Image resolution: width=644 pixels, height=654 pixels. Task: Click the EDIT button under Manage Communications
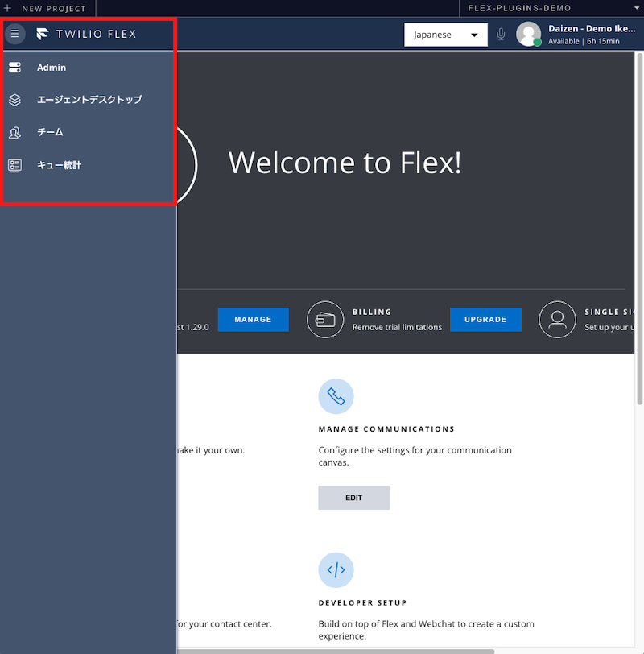354,498
